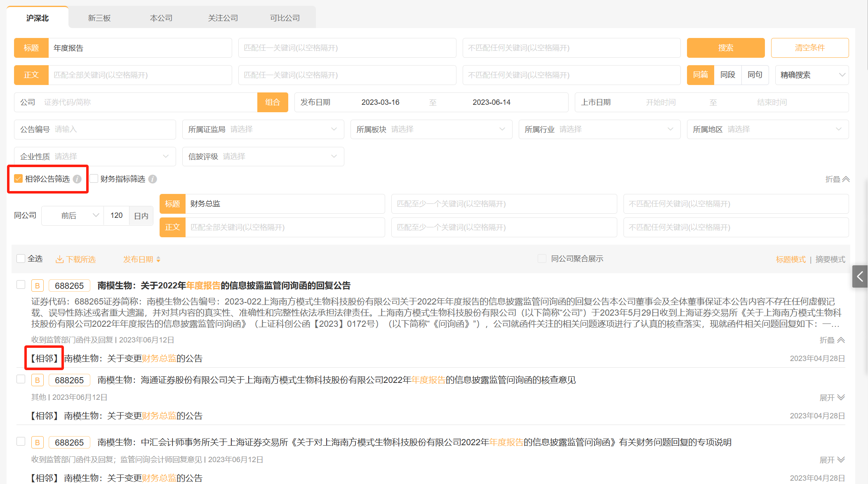Screen dimensions: 868x484
Task: Tick the 全选 checkbox
Action: click(x=21, y=259)
